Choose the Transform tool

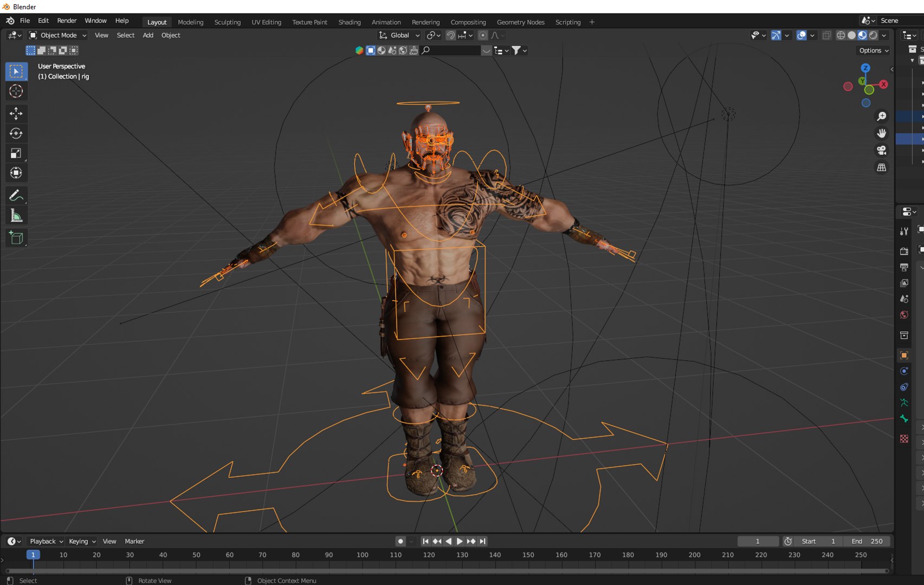[16, 173]
